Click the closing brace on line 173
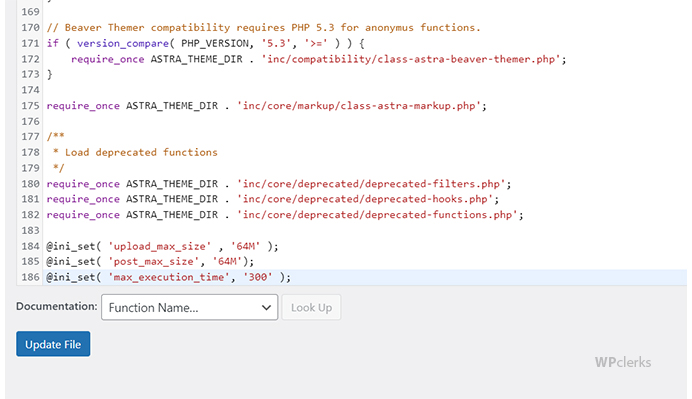The width and height of the screenshot is (692, 399). (49, 74)
